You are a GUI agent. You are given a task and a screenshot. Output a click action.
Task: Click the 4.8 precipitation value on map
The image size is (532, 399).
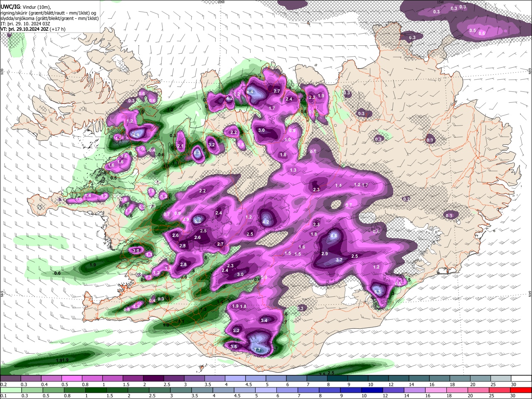(334, 236)
